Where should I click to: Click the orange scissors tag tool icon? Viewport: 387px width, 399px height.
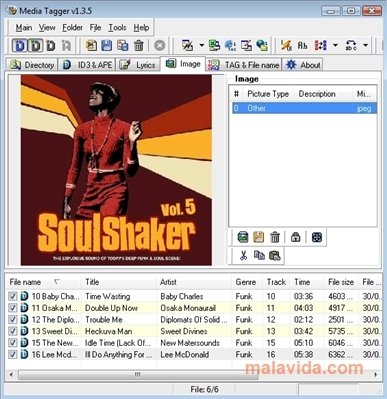point(286,45)
